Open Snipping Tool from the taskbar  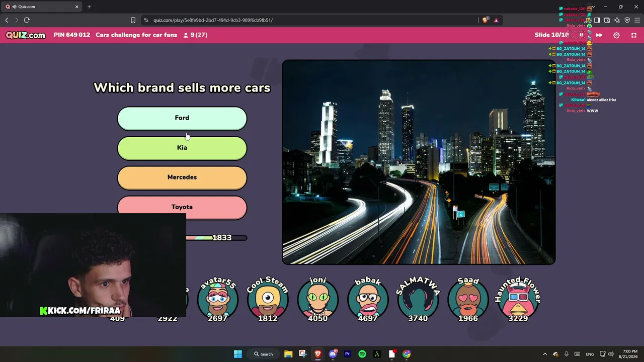[x=303, y=354]
